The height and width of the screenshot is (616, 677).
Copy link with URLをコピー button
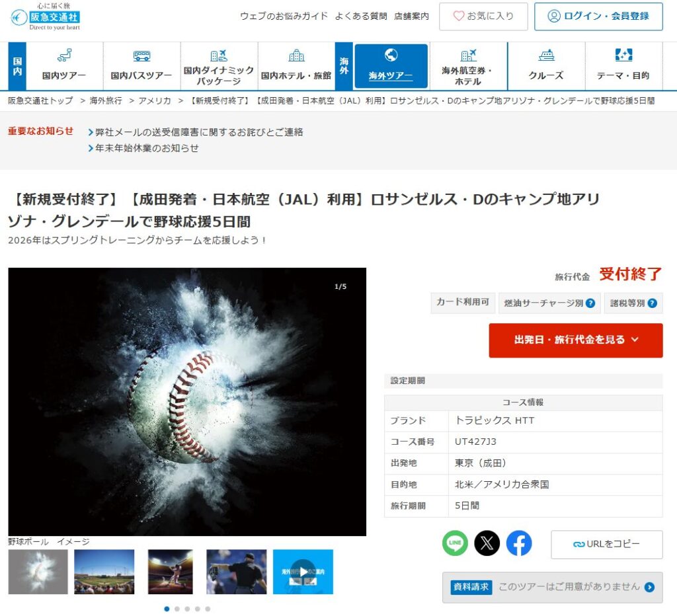(606, 544)
